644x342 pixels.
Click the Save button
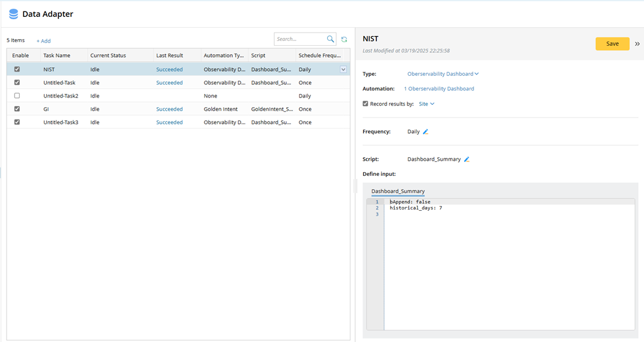tap(612, 43)
